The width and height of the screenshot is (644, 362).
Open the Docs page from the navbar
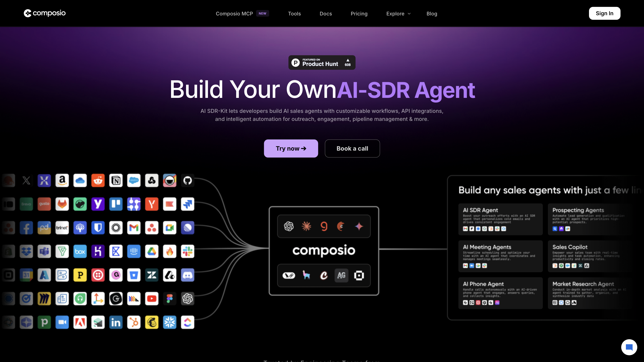point(326,13)
